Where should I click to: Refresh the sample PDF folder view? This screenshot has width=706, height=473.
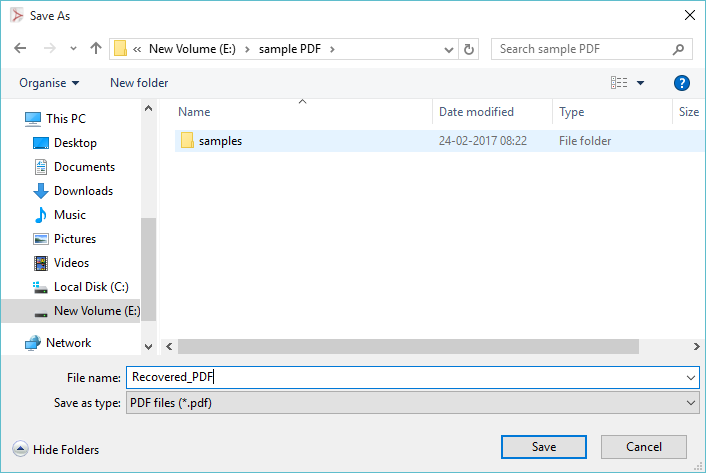click(469, 49)
